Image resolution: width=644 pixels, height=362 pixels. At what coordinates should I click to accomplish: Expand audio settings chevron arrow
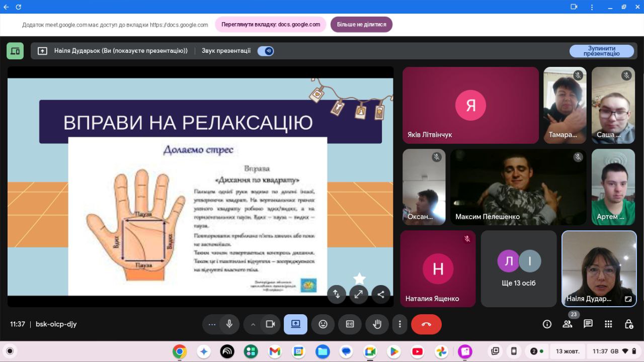point(253,324)
